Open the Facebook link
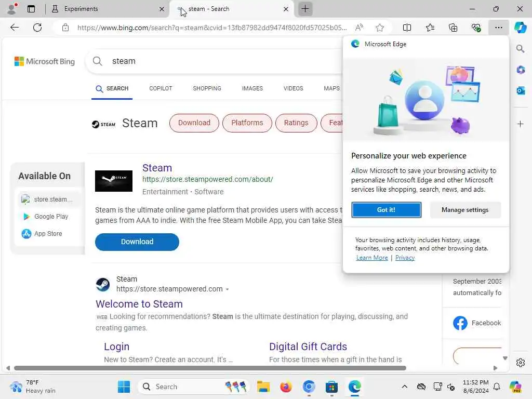The width and height of the screenshot is (532, 399). coord(477,323)
